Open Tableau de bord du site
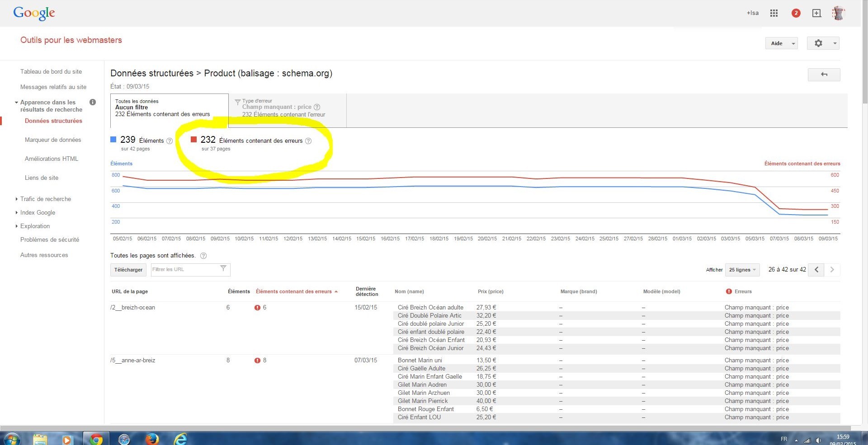This screenshot has width=868, height=445. [x=51, y=71]
